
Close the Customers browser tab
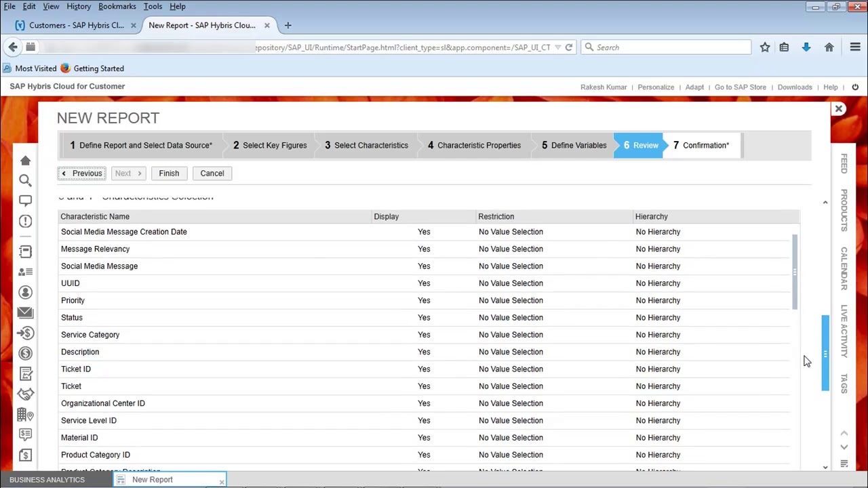(133, 25)
